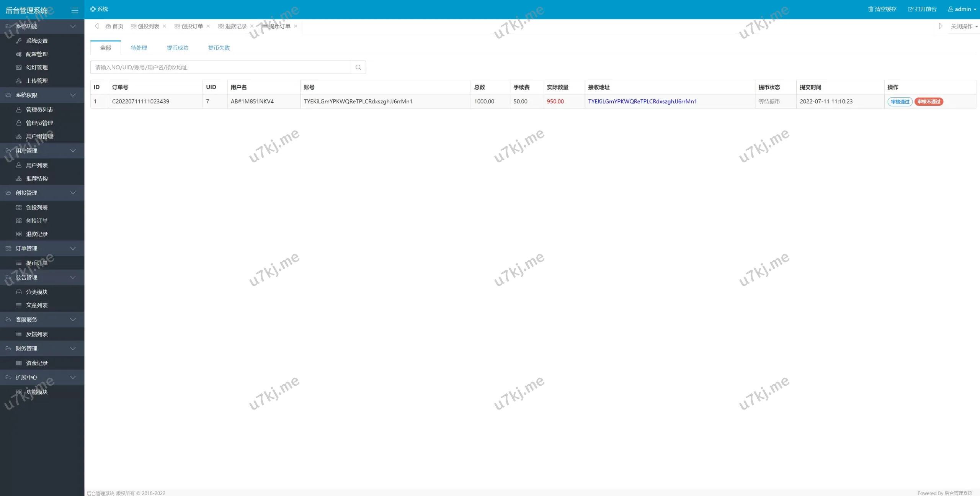980x496 pixels.
Task: Click the red 审核不通过 button
Action: click(x=929, y=102)
